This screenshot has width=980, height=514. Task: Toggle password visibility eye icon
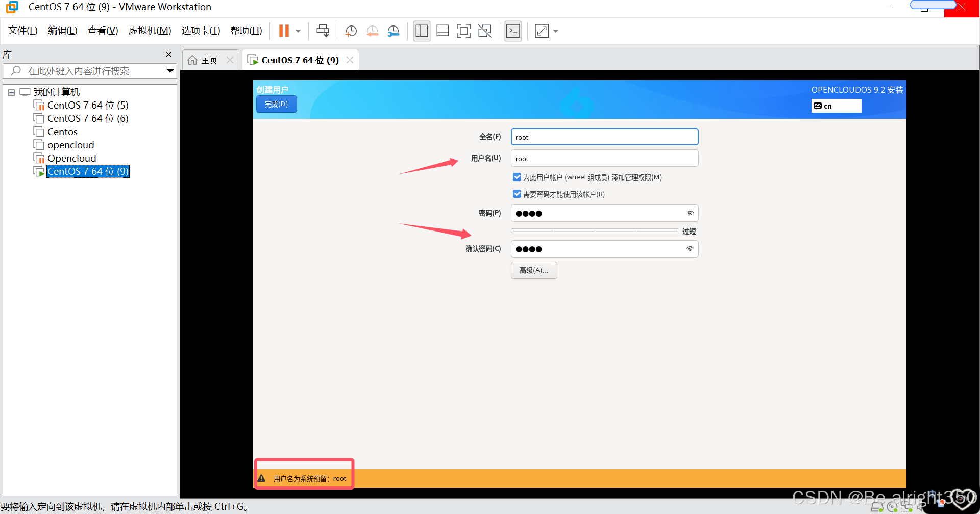point(690,213)
